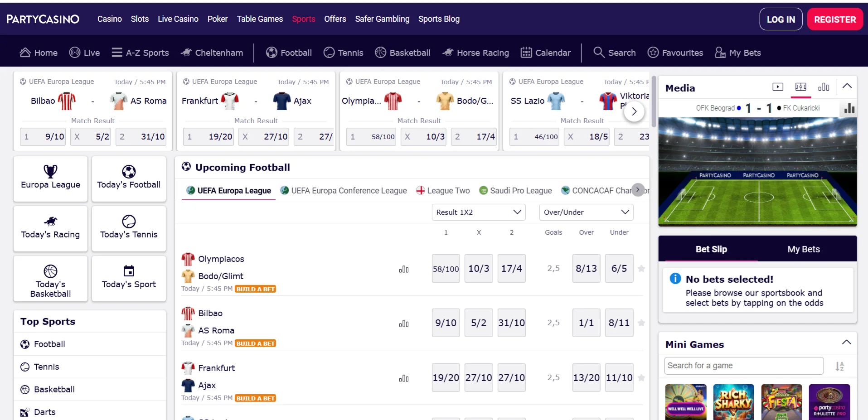Open Horse Racing section
This screenshot has height=420, width=868.
coord(475,53)
